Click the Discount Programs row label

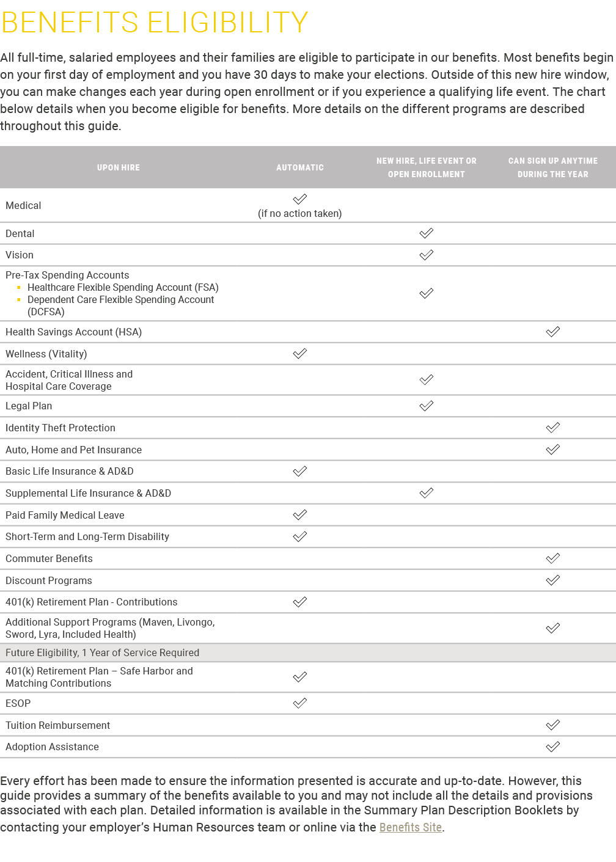(49, 580)
